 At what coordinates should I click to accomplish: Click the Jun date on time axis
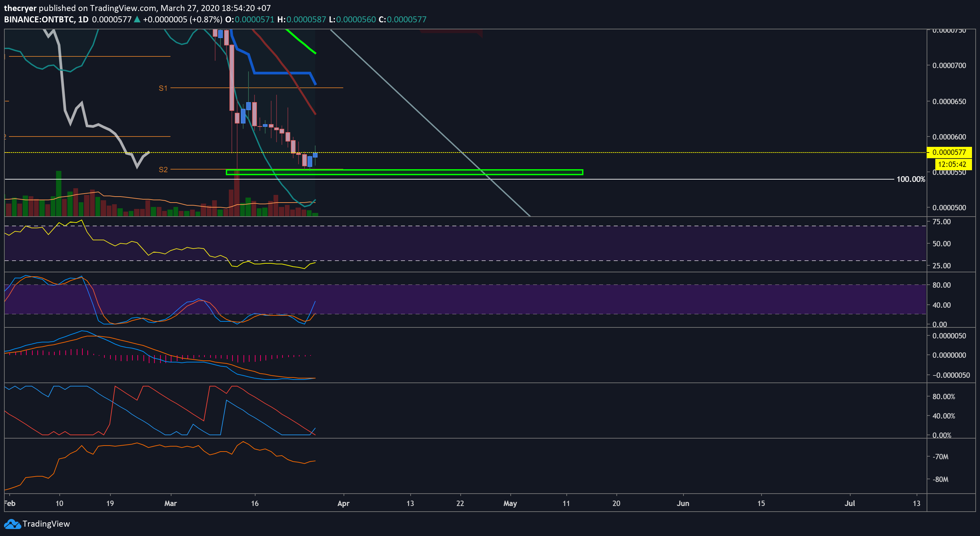[x=683, y=503]
